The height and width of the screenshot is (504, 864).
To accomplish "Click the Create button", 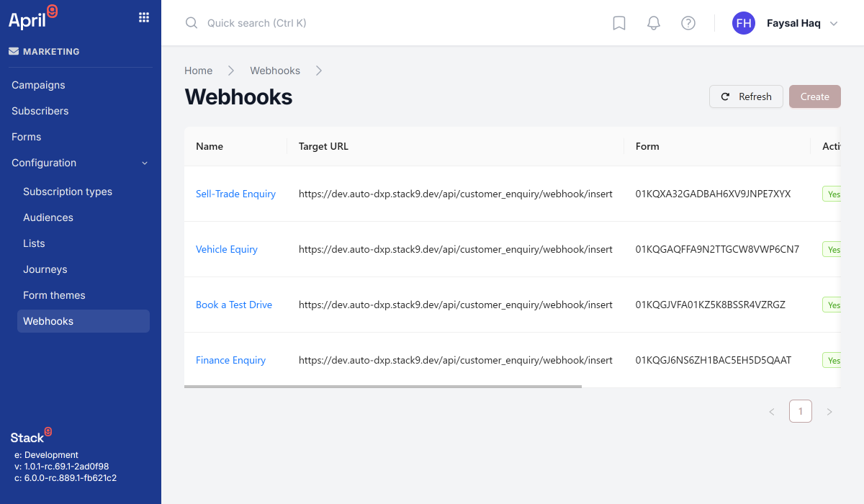I will click(x=815, y=96).
